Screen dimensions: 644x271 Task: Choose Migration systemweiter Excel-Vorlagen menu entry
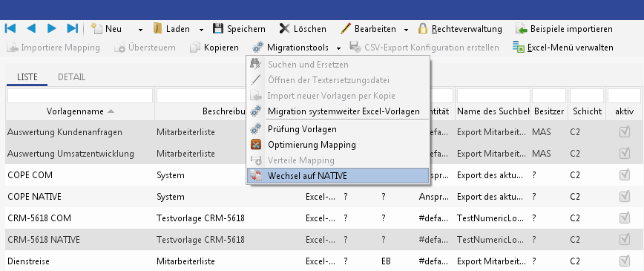(x=338, y=111)
